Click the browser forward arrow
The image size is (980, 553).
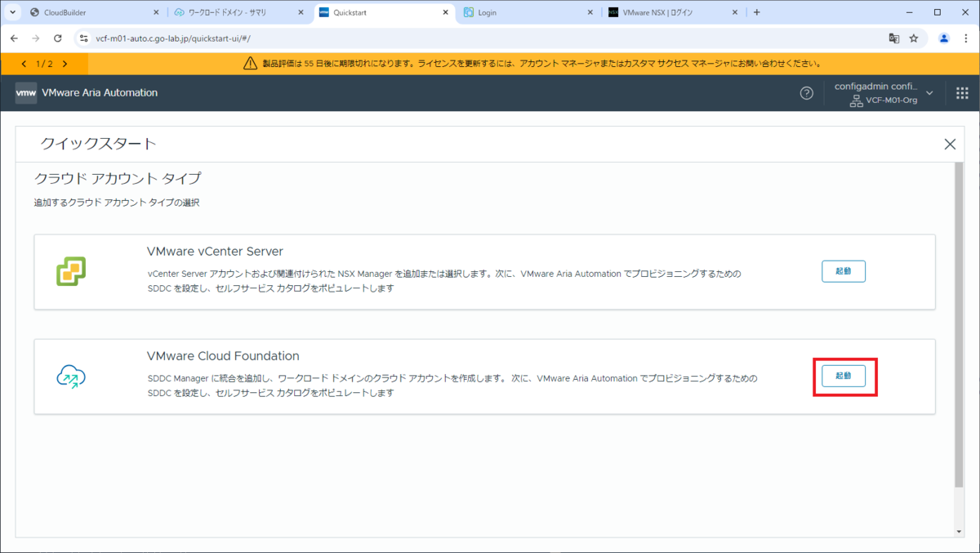pos(35,38)
